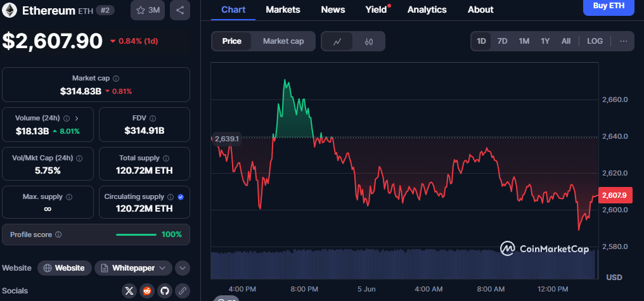Click the 5.75% Vol/Mkt Cap value

pos(48,171)
